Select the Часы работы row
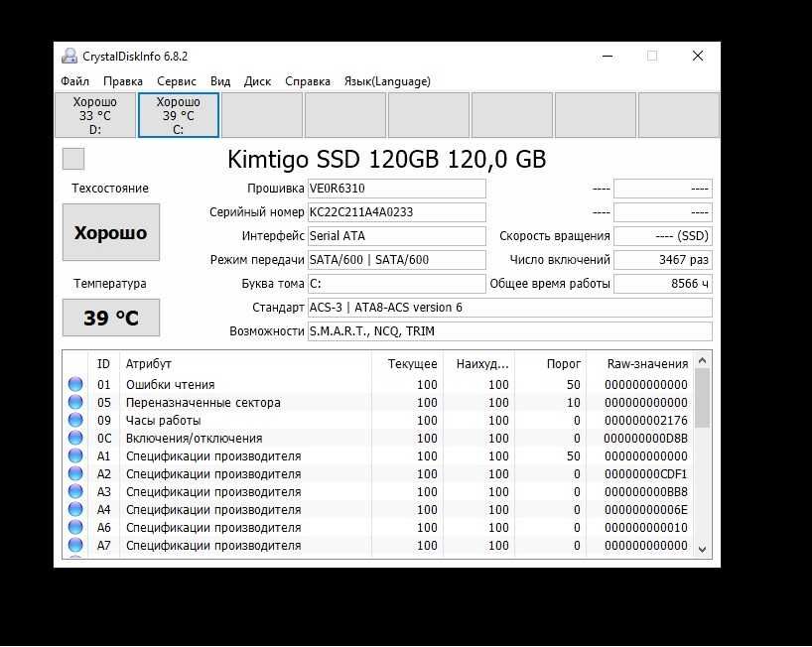Image resolution: width=812 pixels, height=647 pixels. (378, 421)
